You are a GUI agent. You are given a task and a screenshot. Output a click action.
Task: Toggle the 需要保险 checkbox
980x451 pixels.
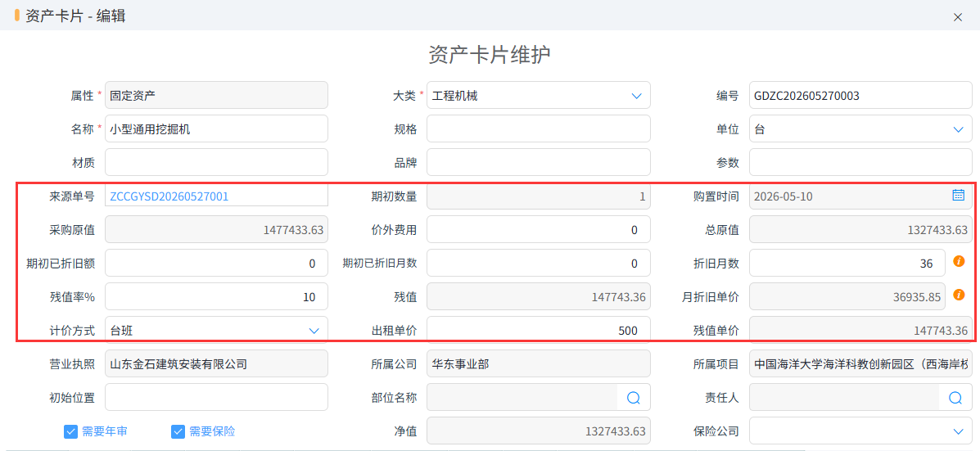pyautogui.click(x=178, y=431)
